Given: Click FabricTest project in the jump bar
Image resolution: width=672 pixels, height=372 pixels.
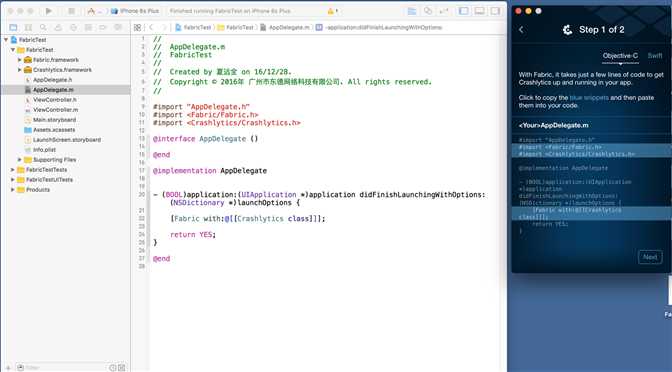Looking at the screenshot, I should pos(194,27).
